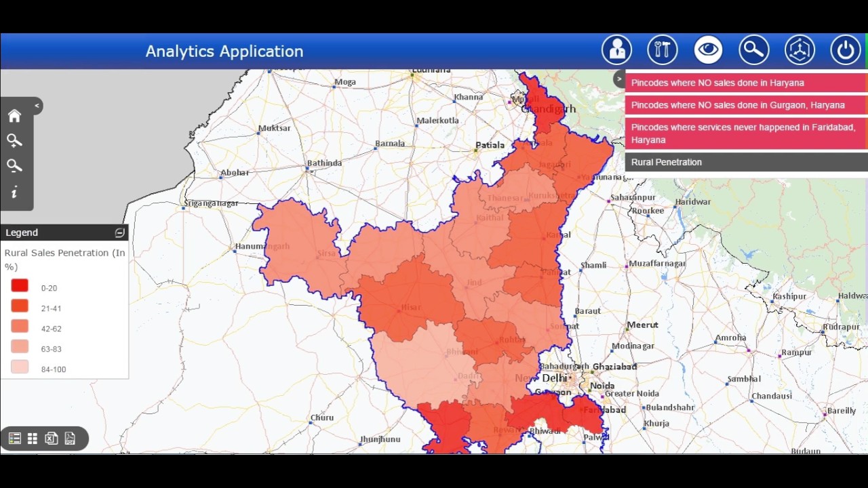Click the Bareilly label on the map
The image size is (868, 488).
pyautogui.click(x=842, y=411)
